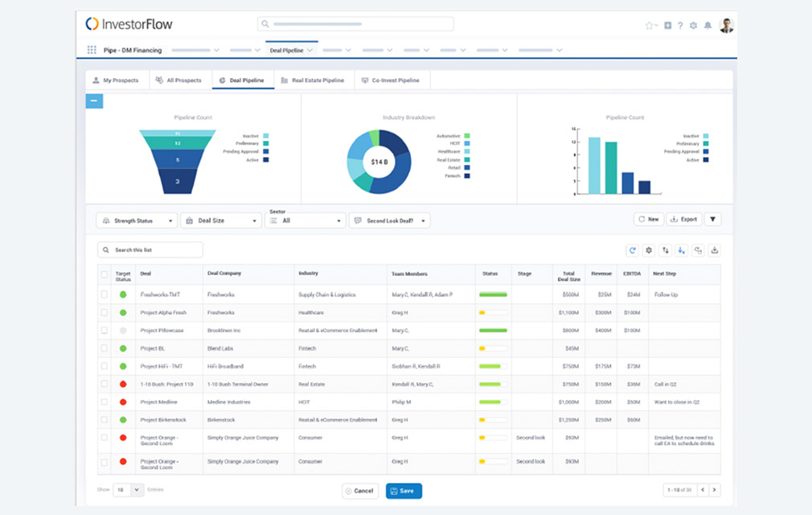Click the download/export icon above the deal table
This screenshot has width=812, height=515.
pos(715,250)
